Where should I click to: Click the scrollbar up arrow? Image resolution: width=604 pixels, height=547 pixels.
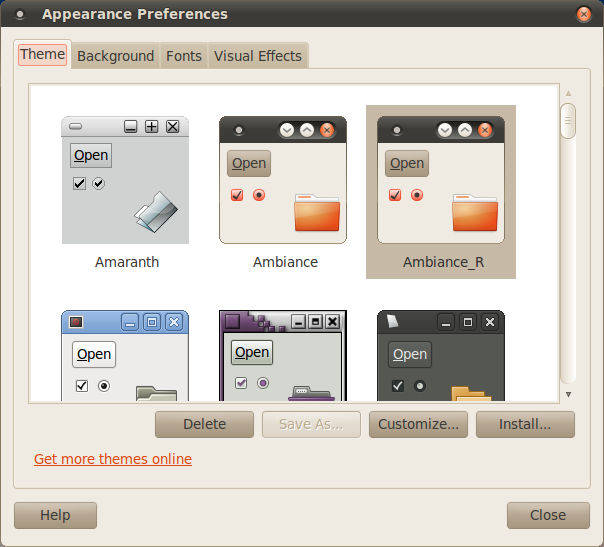[x=568, y=94]
